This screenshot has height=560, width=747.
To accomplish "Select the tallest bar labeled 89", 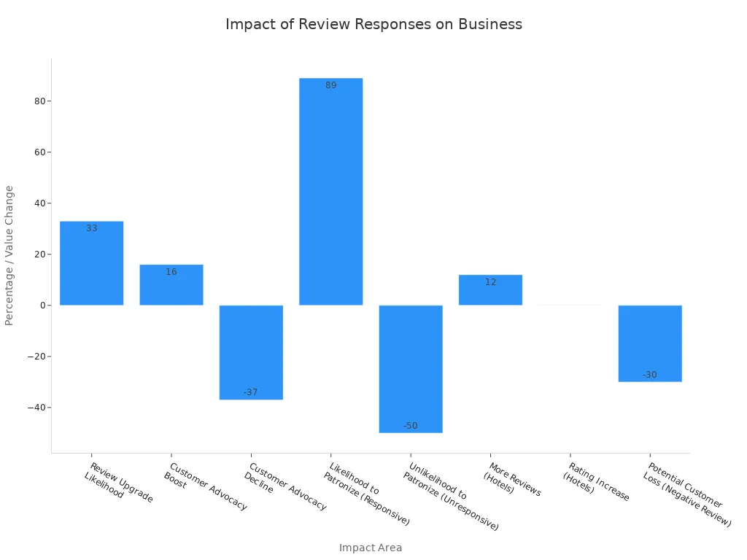I will click(x=331, y=192).
